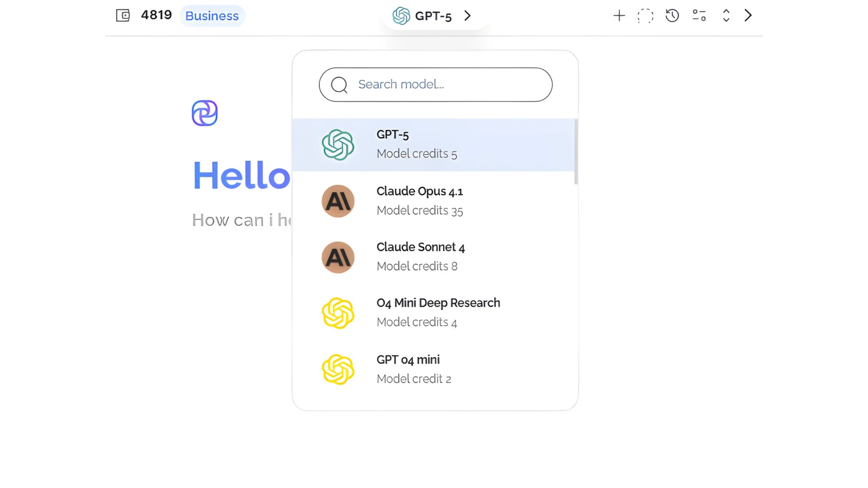Click the Claude Sonnet 4 Anthropic icon
Image resolution: width=868 pixels, height=488 pixels.
pos(338,257)
